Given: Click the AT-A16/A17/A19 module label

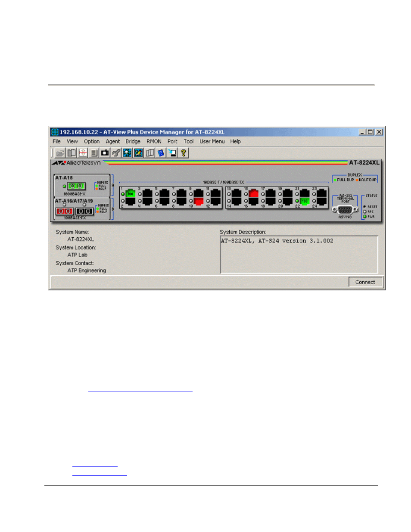Looking at the screenshot, I should coord(74,201).
